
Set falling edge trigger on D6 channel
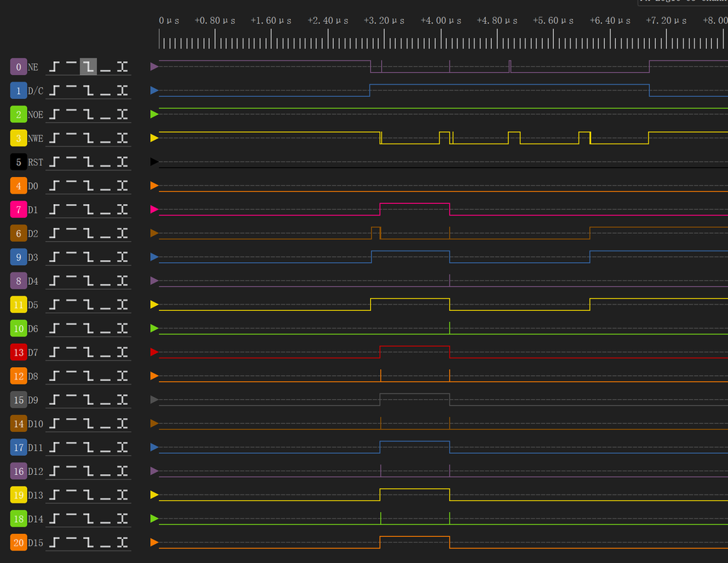[x=88, y=328]
